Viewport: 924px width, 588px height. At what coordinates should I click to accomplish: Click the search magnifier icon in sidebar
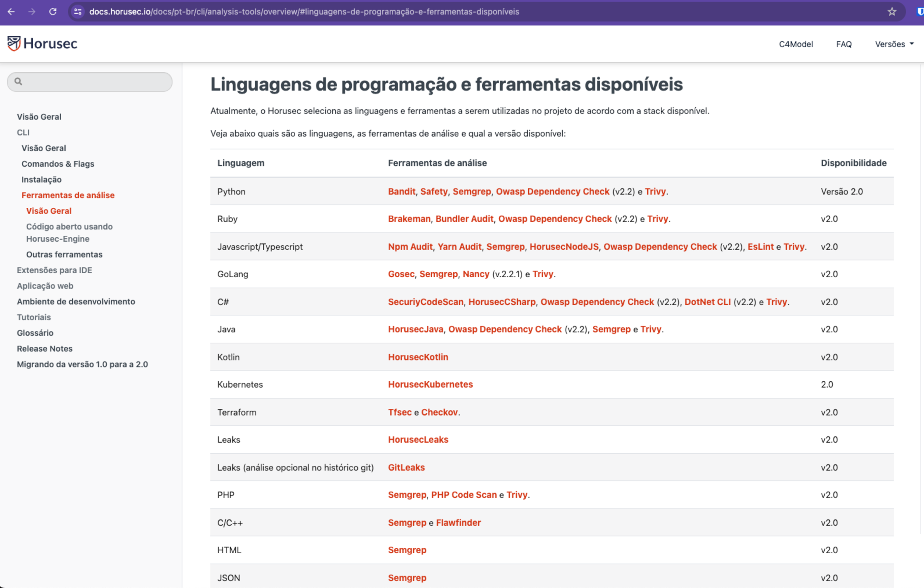[18, 81]
